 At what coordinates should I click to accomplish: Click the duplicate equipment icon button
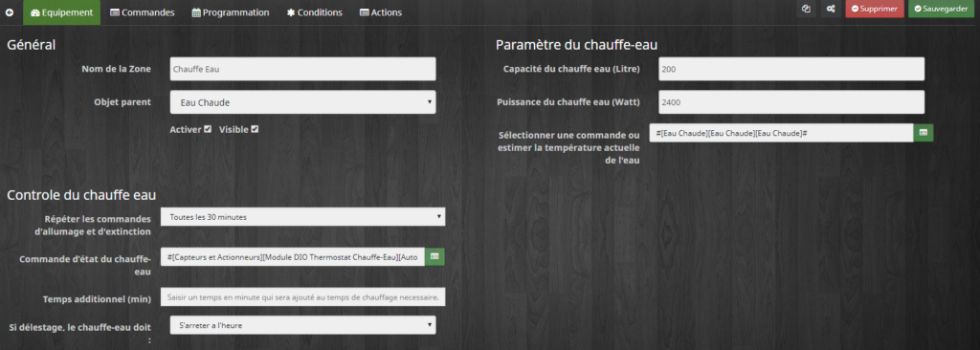click(806, 9)
